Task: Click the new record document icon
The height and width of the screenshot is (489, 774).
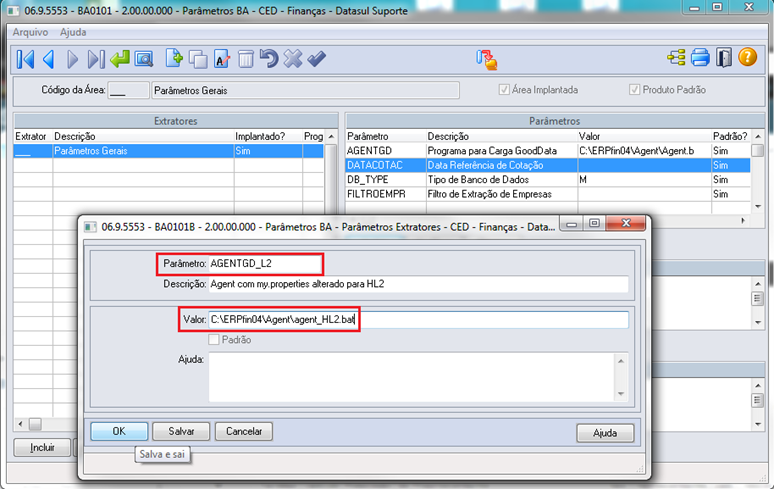Action: tap(174, 58)
